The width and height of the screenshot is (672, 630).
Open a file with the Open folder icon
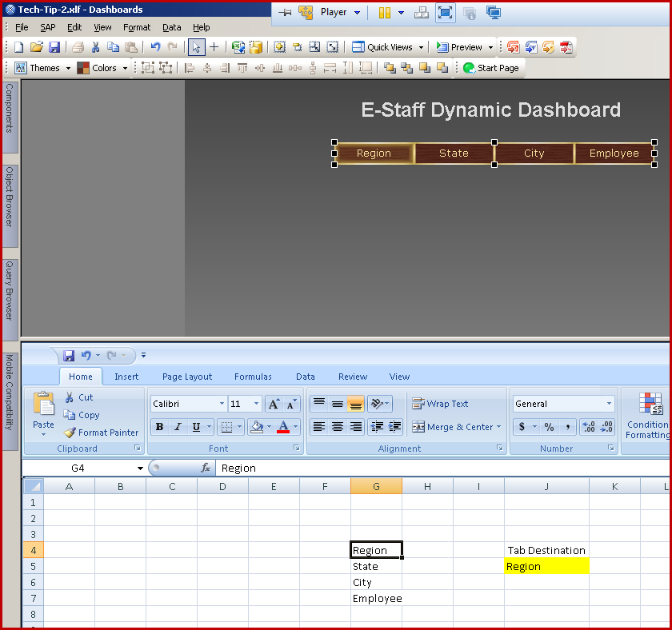pos(37,47)
